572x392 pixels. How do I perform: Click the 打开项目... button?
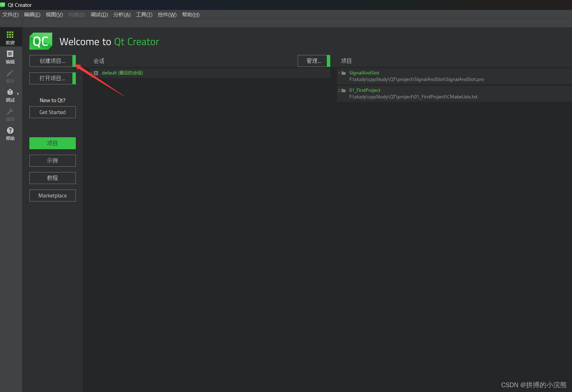coord(53,78)
